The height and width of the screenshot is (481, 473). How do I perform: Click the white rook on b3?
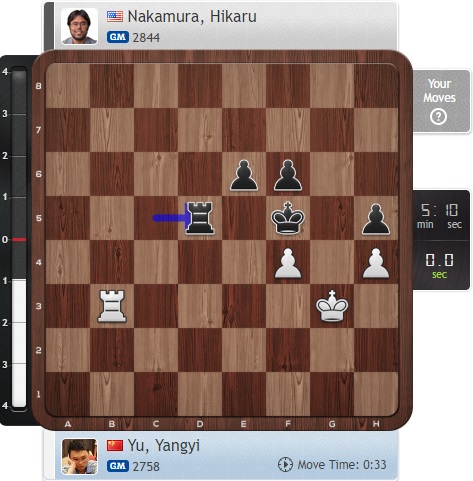[x=112, y=306]
